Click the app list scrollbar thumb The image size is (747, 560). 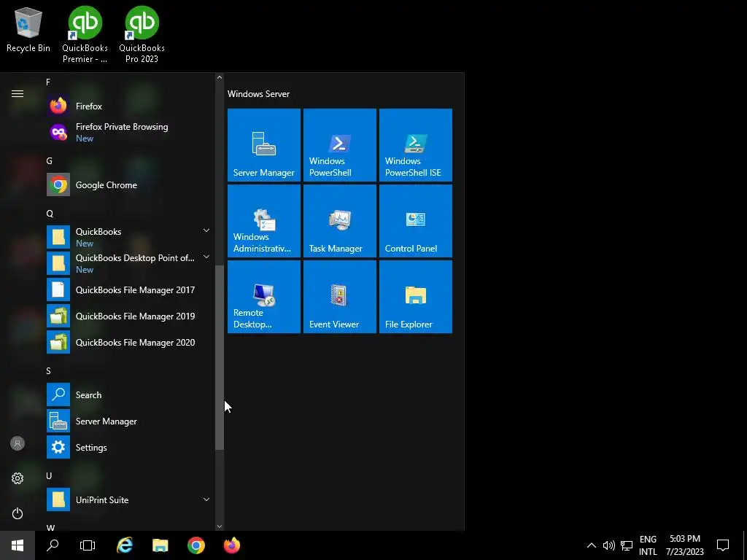[x=219, y=357]
